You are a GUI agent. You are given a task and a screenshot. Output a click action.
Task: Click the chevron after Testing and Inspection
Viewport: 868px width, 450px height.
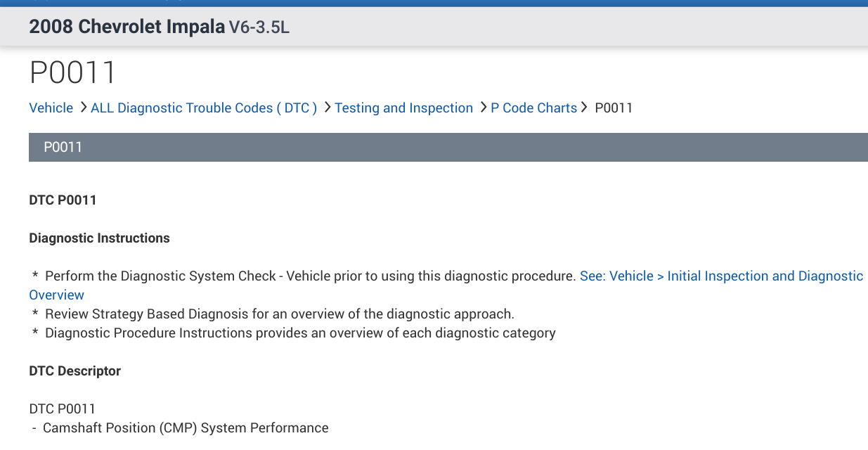(483, 108)
